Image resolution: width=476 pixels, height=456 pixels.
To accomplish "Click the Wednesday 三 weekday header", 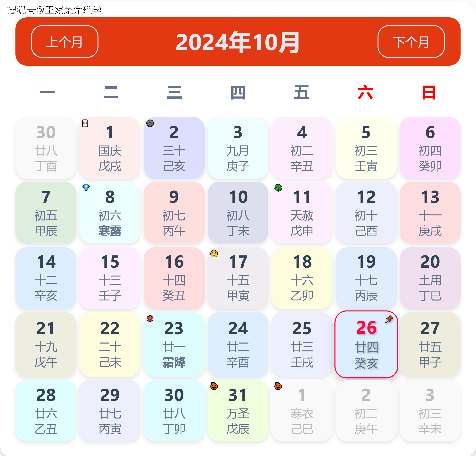I will click(x=174, y=92).
